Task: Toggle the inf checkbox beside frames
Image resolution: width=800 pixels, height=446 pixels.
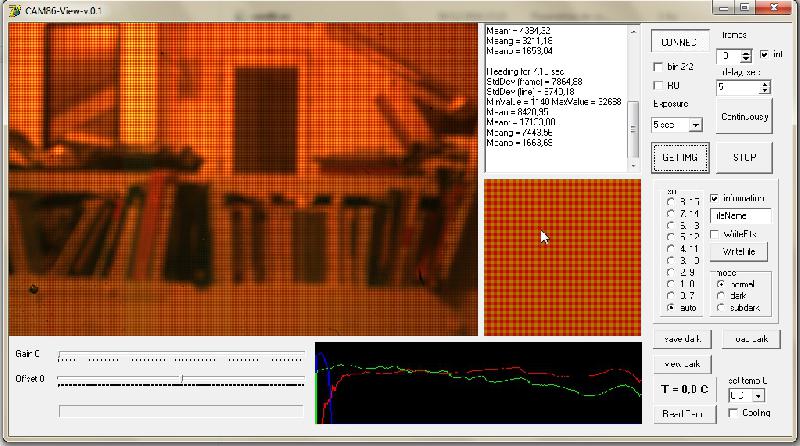Action: click(x=764, y=54)
